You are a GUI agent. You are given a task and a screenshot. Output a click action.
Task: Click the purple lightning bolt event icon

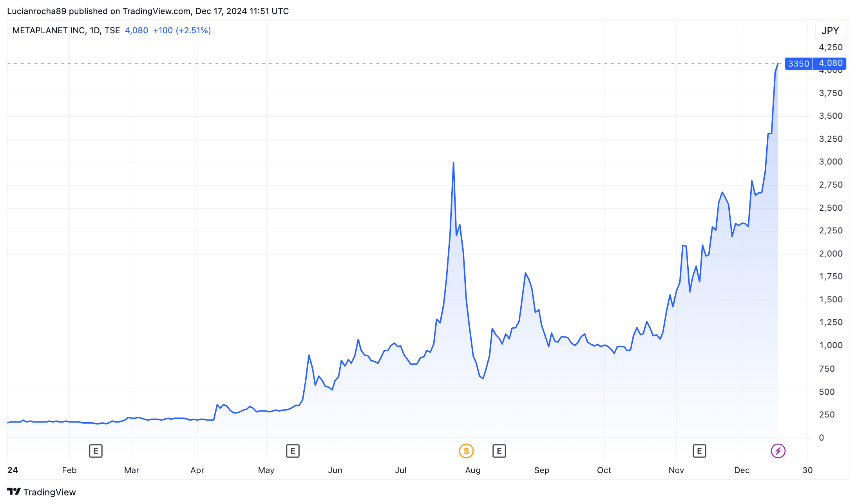click(778, 451)
